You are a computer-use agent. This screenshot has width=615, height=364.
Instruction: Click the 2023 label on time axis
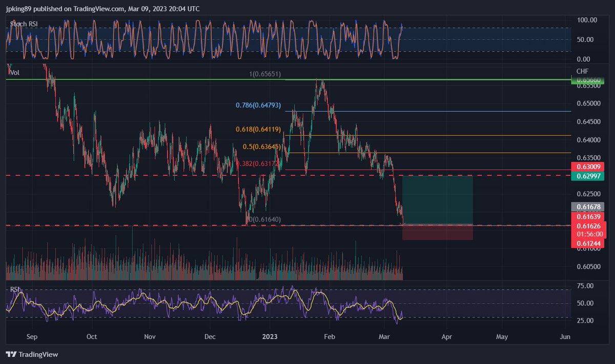pyautogui.click(x=270, y=337)
